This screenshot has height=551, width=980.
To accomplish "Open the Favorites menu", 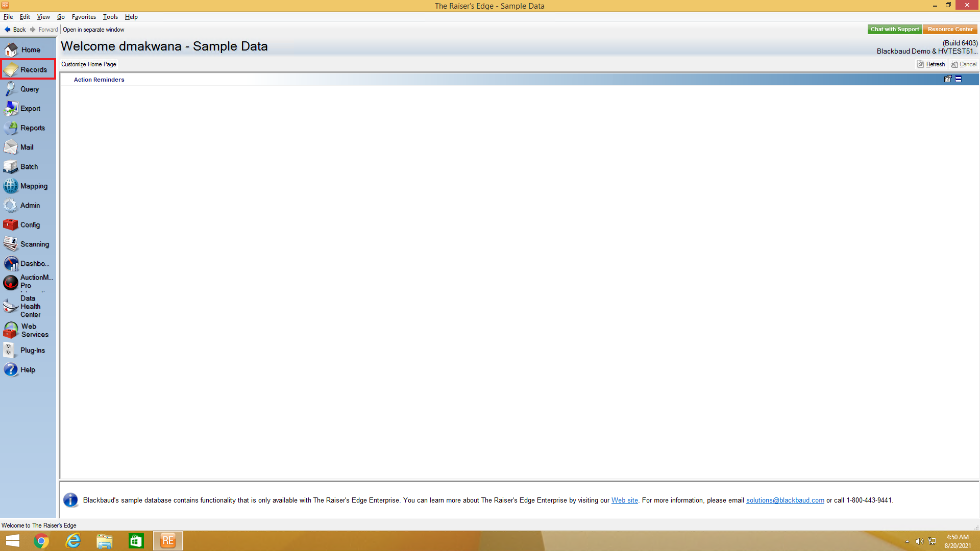I will coord(84,17).
